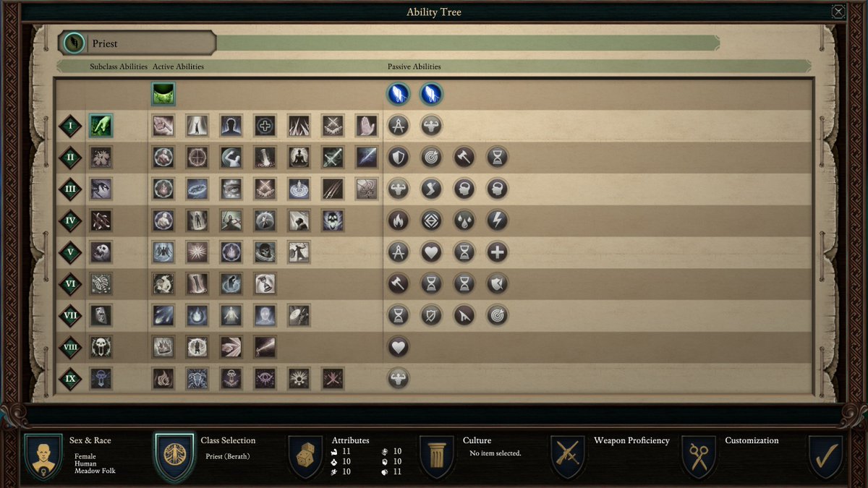
Task: Go to the Class Selection step
Action: (x=174, y=456)
